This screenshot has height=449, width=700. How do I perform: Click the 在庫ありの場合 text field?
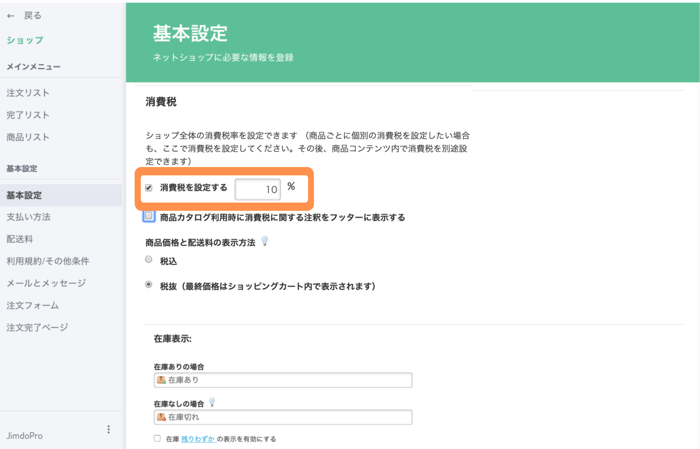(283, 380)
